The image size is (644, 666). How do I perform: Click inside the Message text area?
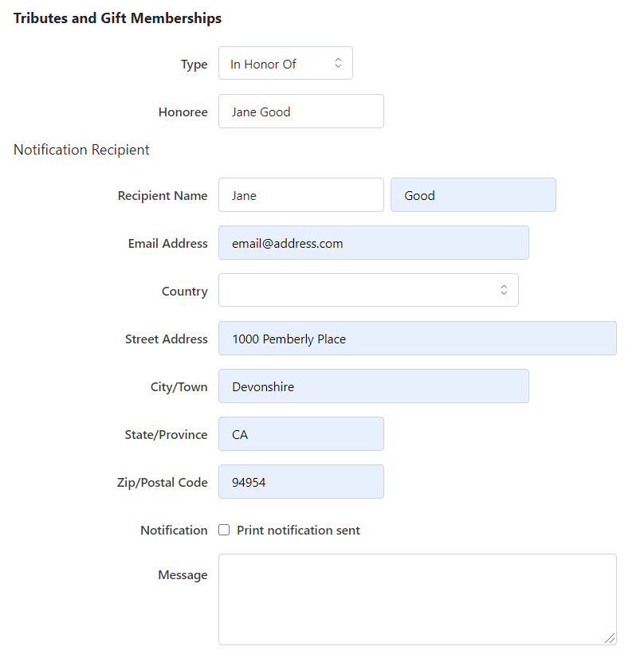click(418, 599)
